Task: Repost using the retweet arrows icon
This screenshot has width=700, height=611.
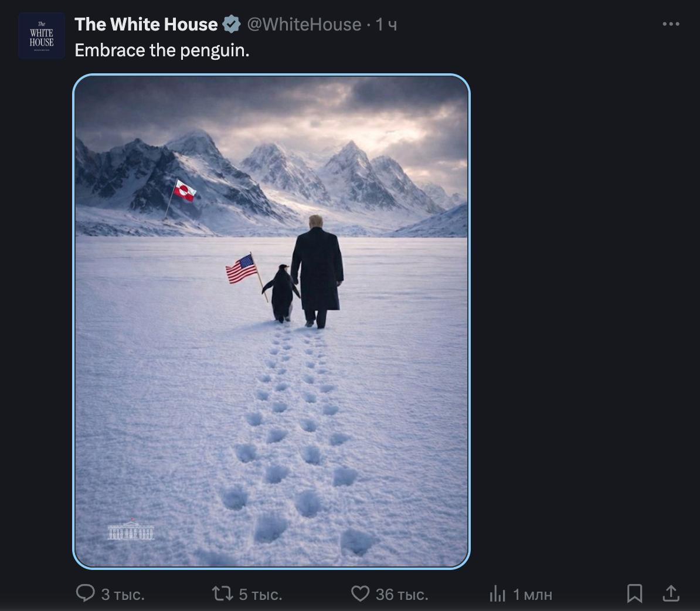Action: 222,594
